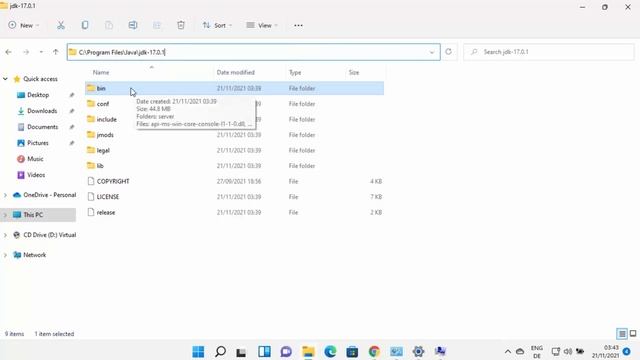Viewport: 640px width, 360px height.
Task: Expand the Network node
Action: click(x=5, y=255)
